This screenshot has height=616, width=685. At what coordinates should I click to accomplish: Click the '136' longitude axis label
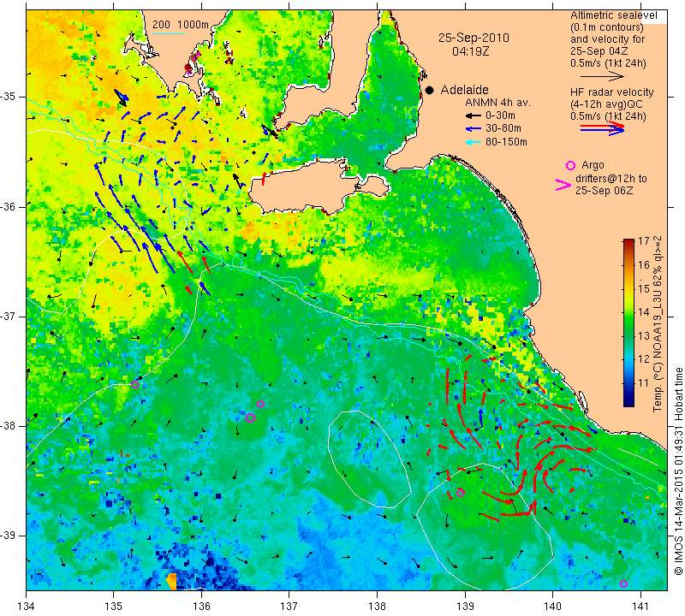[x=202, y=607]
